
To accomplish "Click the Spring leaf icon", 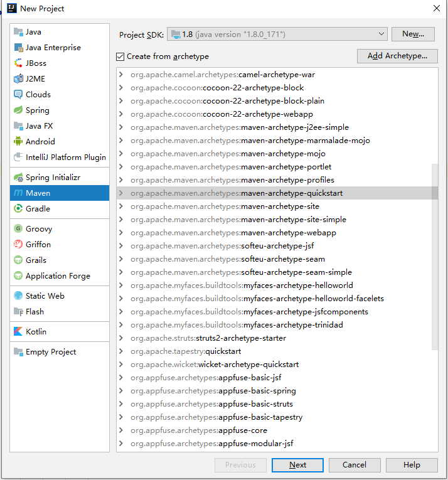I will [x=18, y=110].
